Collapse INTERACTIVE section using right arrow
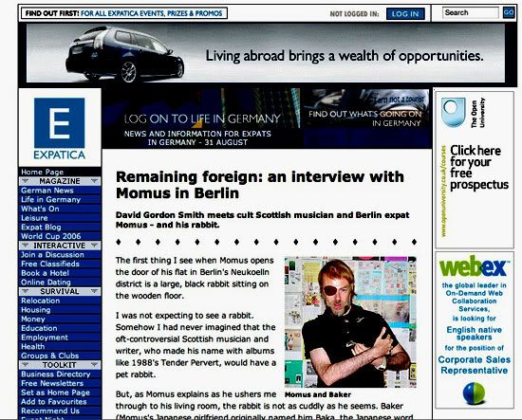The width and height of the screenshot is (522, 420). coord(95,246)
